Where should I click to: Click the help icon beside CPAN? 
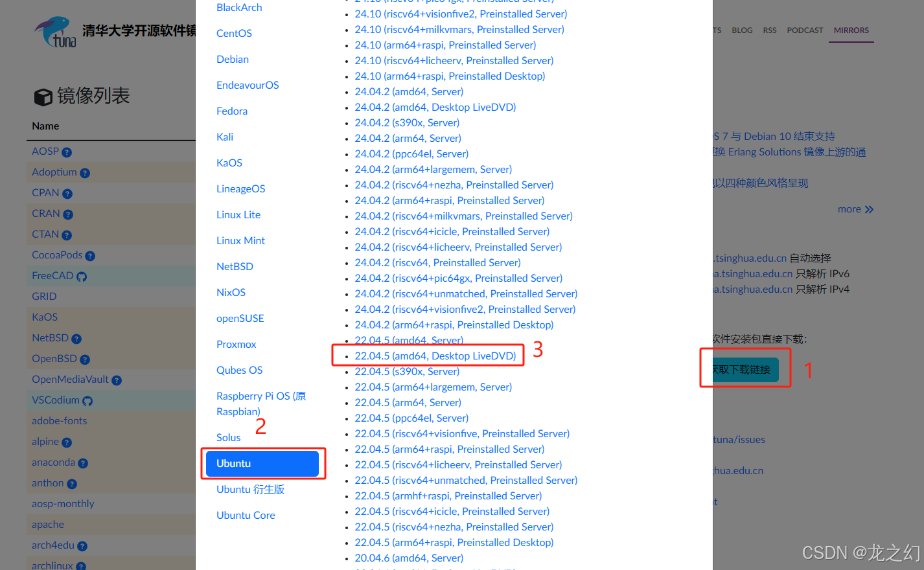click(67, 194)
